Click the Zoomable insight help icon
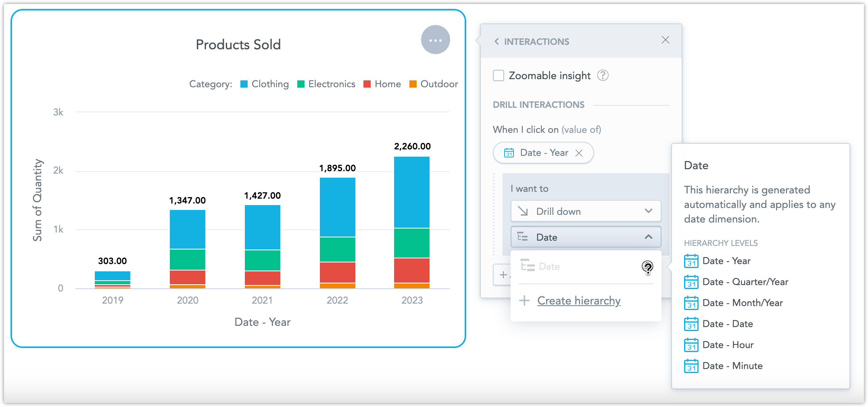Viewport: 868px width, 407px height. (x=603, y=76)
